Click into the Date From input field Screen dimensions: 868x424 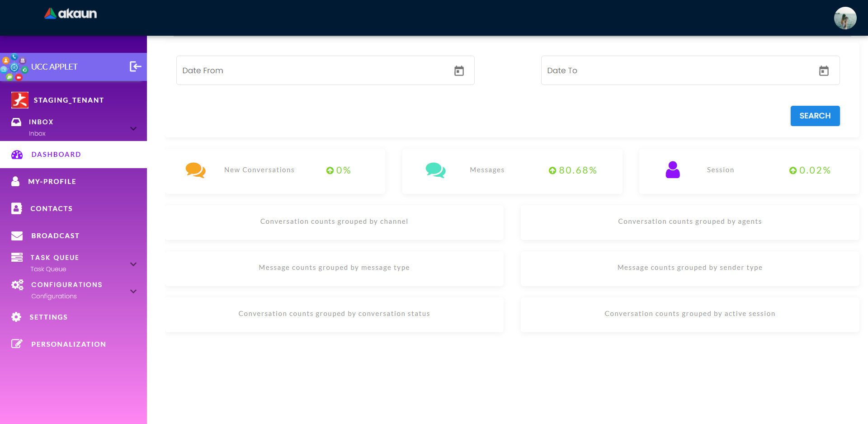pos(312,71)
